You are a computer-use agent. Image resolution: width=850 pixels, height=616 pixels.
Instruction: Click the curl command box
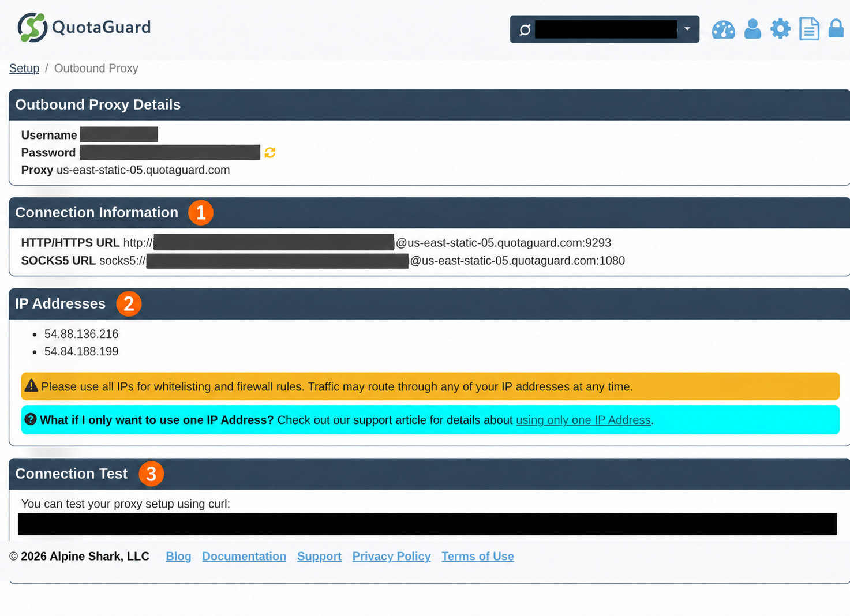pyautogui.click(x=427, y=524)
